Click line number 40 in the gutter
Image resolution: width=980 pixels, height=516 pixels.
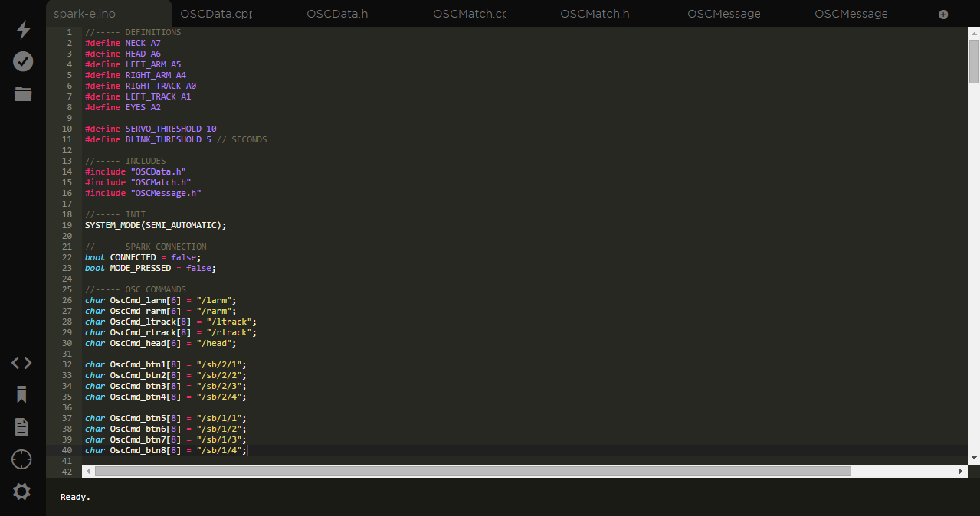click(x=67, y=450)
